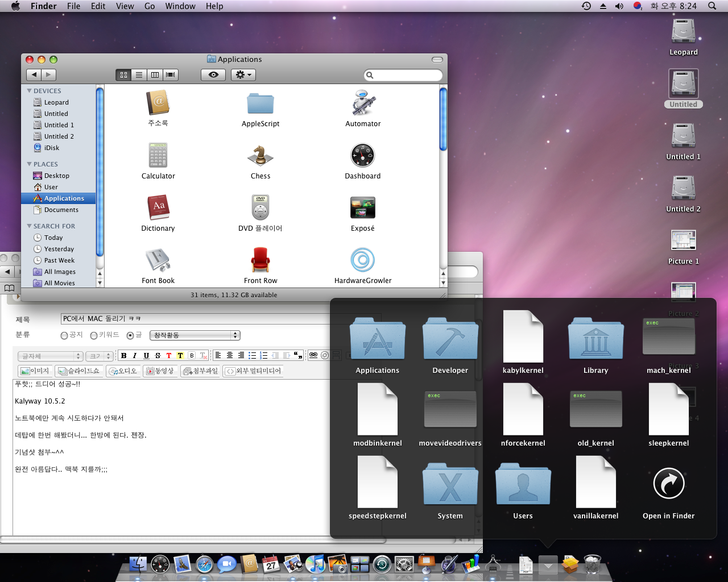Select the 키워드 radio button

tap(94, 335)
